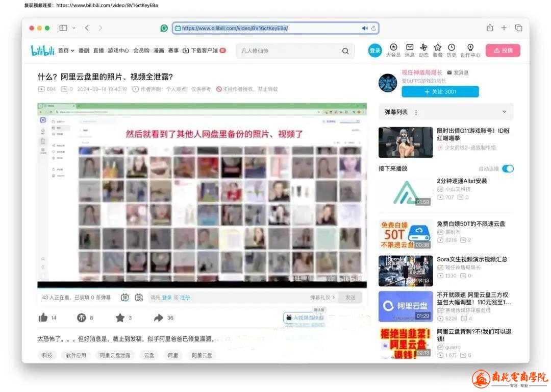
Task: Toggle the danmaku display icon
Action: point(125,298)
